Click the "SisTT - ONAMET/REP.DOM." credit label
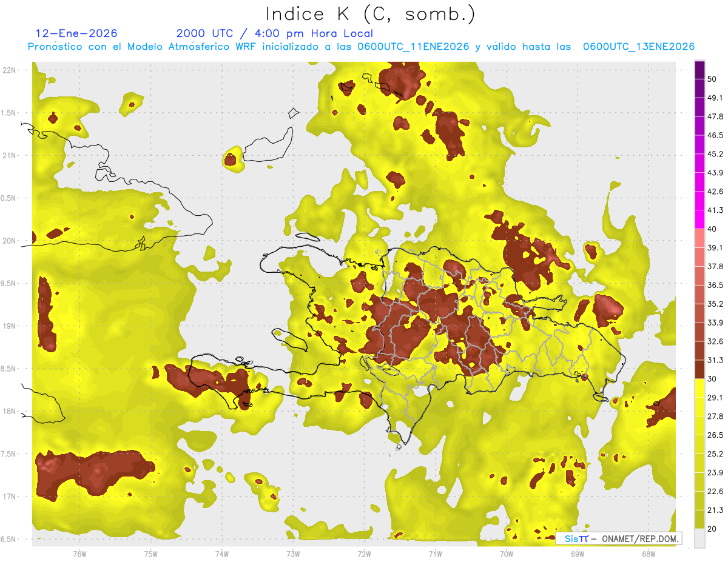The height and width of the screenshot is (562, 728). coord(619,538)
